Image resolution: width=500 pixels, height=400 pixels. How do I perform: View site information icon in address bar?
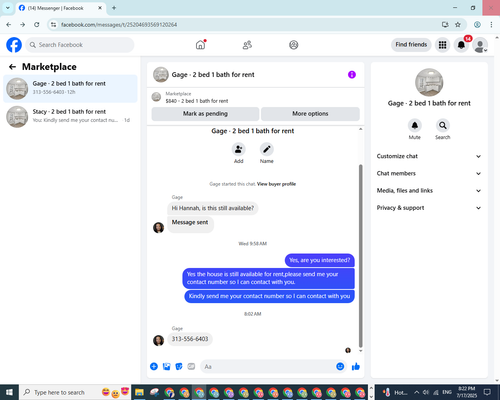point(53,25)
